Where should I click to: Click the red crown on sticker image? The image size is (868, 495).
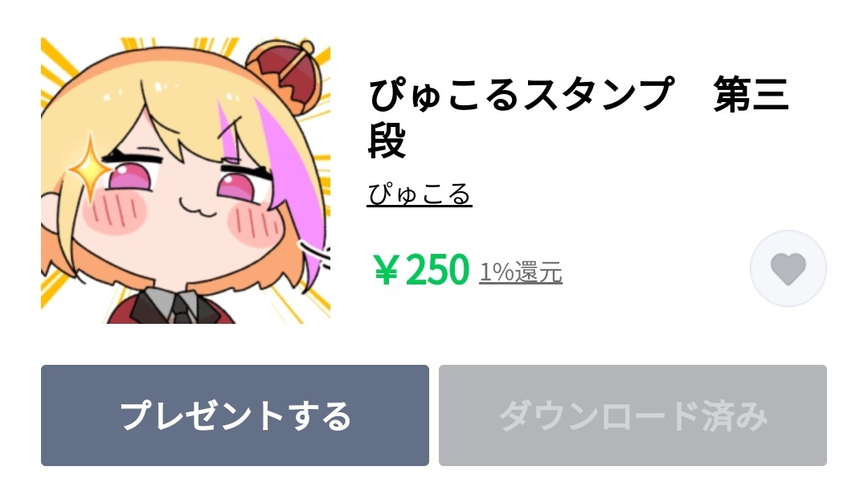(285, 75)
